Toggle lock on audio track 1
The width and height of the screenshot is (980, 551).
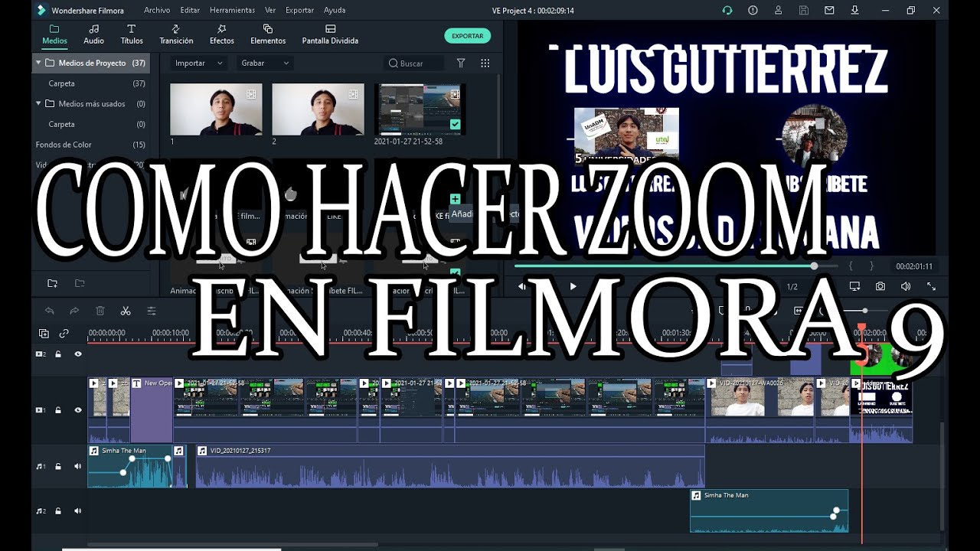pos(58,466)
